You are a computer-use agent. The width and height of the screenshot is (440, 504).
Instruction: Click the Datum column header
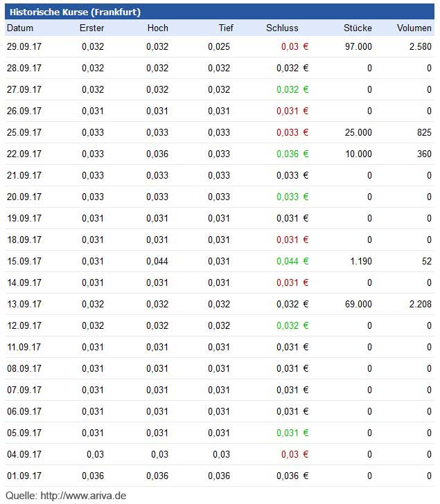point(20,28)
